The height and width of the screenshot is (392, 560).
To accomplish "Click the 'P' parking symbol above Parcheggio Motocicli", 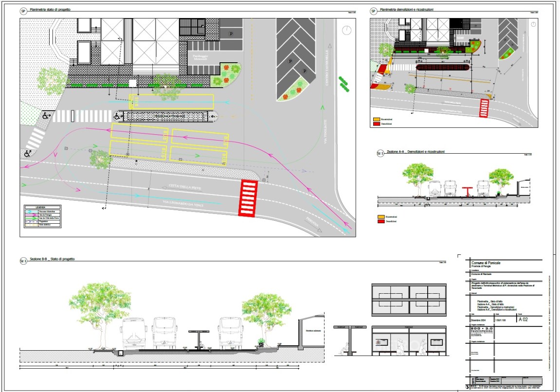I will [231, 34].
